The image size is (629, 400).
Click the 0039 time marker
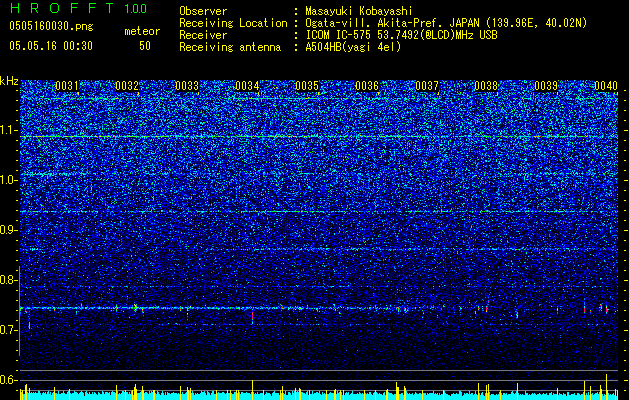coord(546,86)
